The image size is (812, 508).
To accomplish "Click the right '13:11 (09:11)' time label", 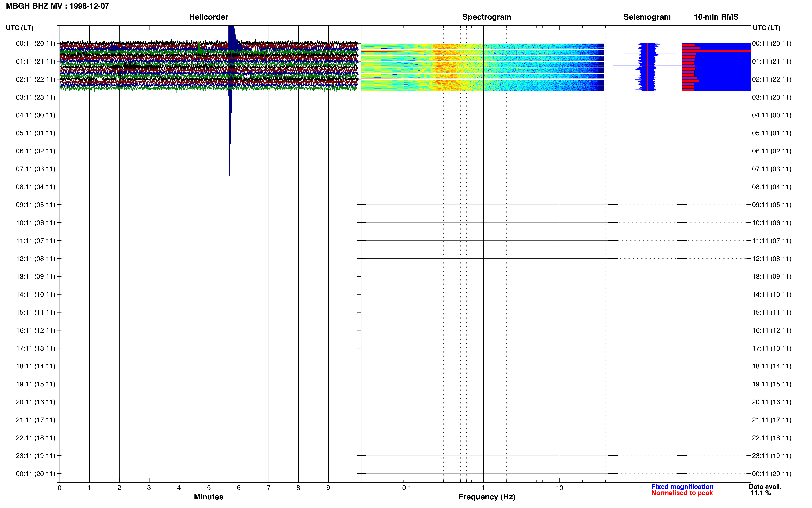I will coord(772,276).
